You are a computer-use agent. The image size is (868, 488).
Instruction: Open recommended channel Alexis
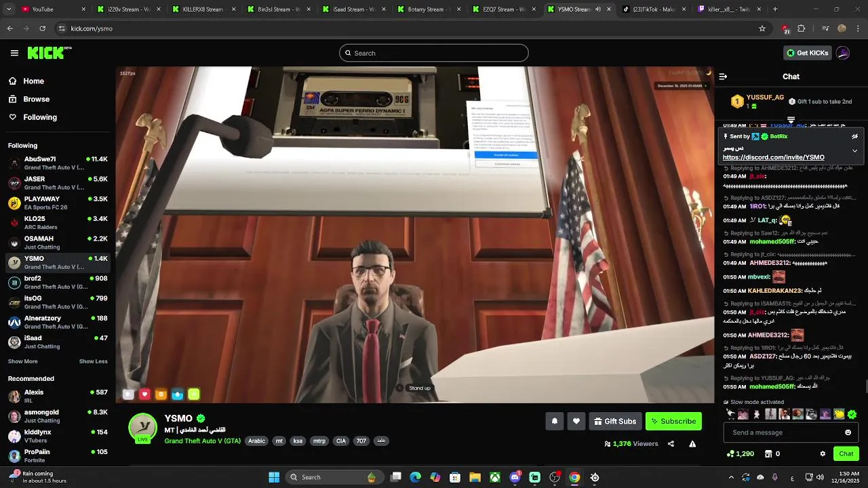coord(58,396)
